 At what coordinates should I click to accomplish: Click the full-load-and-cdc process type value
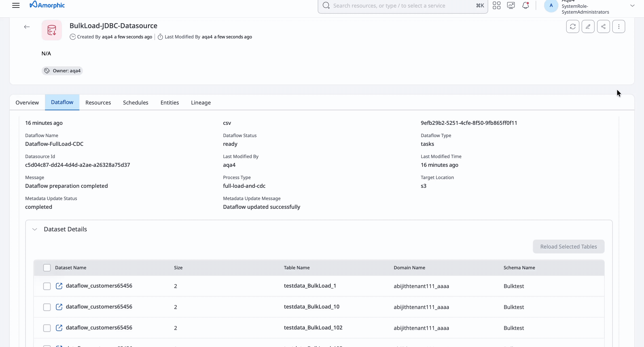click(x=244, y=186)
